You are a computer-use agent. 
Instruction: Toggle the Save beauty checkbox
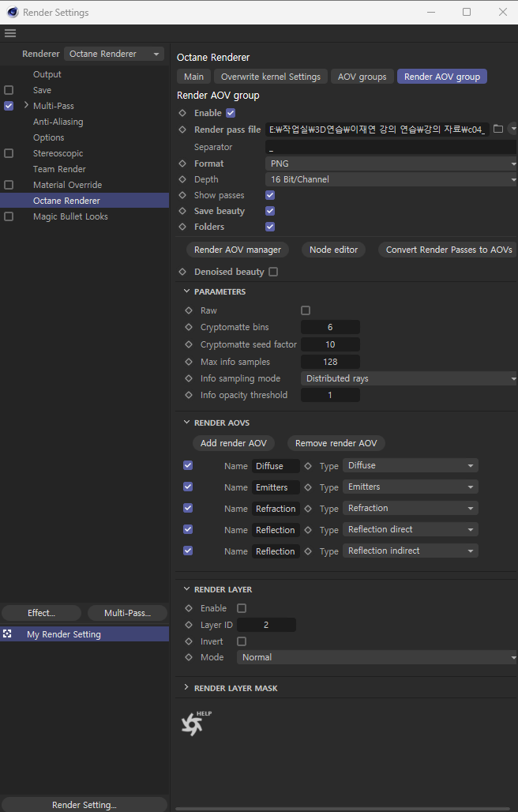coord(270,211)
